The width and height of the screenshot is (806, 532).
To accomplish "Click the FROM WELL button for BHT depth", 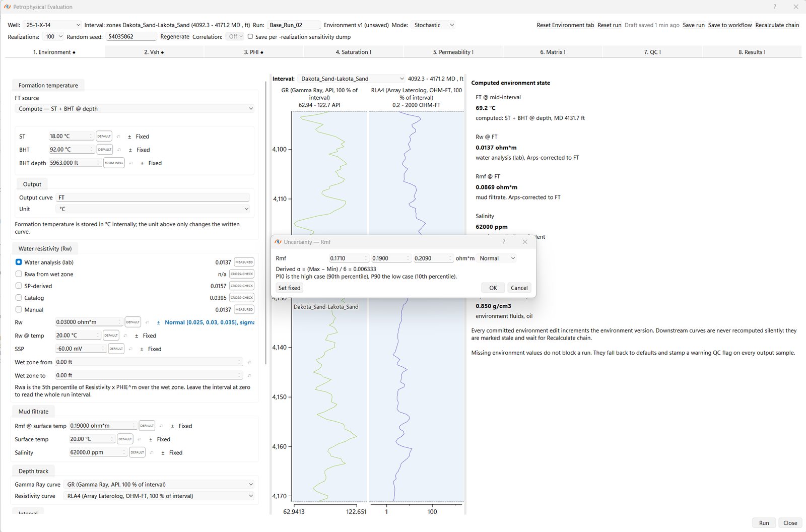I will click(x=114, y=163).
